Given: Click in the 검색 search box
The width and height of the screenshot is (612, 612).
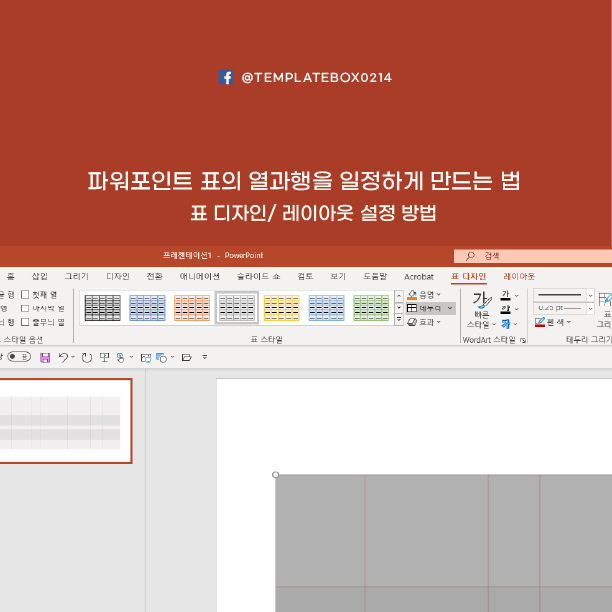Looking at the screenshot, I should [533, 256].
